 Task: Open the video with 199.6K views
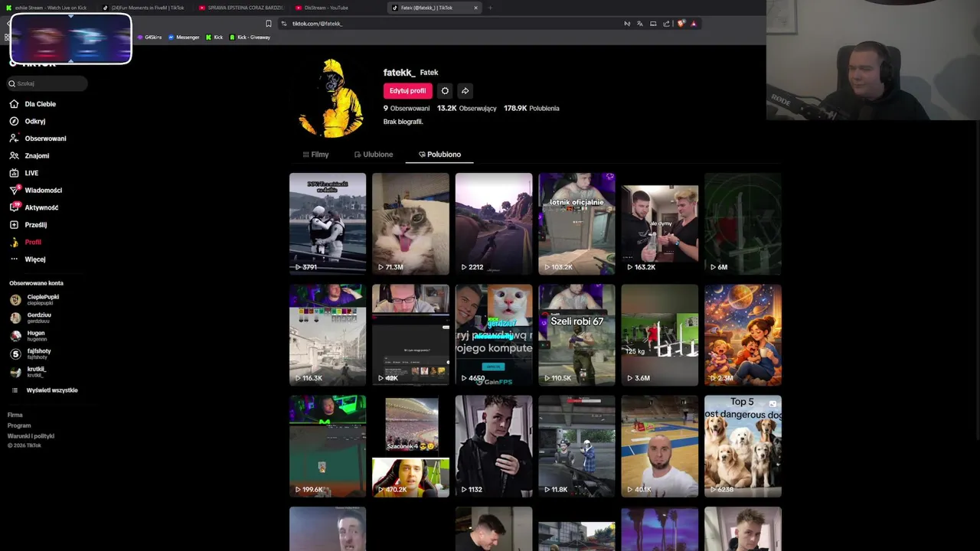(x=328, y=446)
